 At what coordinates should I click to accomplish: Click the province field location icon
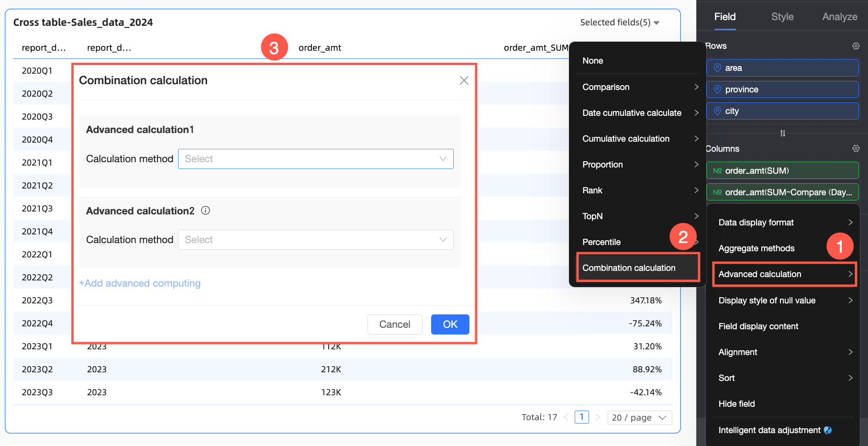click(717, 89)
